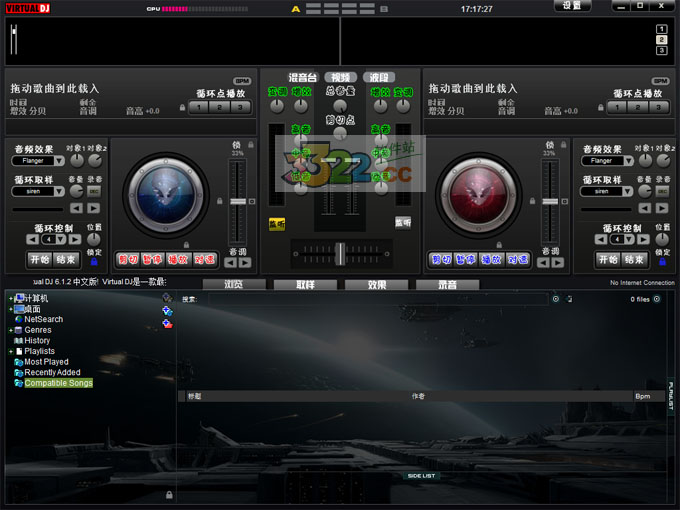Click right deck 结束 loop out button
This screenshot has width=680, height=510.
[x=634, y=259]
